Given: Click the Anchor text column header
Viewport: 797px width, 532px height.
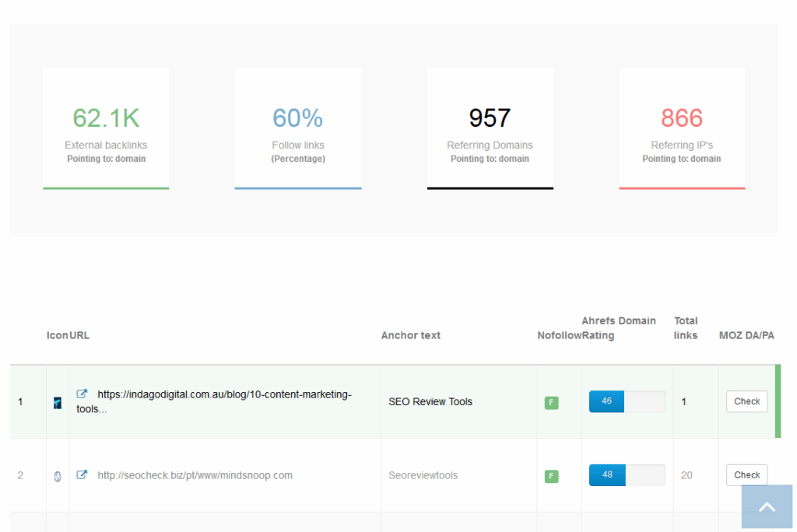Looking at the screenshot, I should pos(411,335).
